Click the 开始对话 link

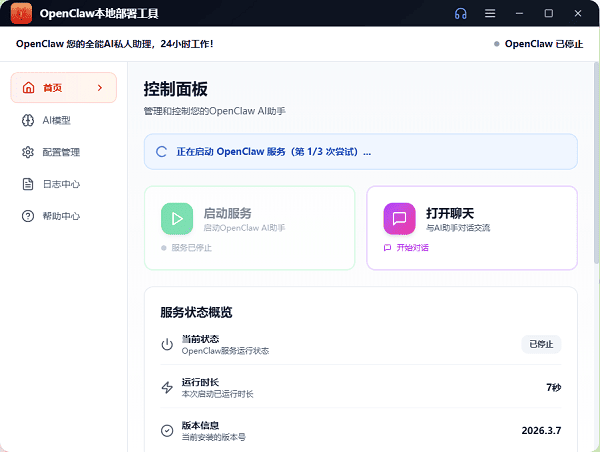(x=412, y=248)
